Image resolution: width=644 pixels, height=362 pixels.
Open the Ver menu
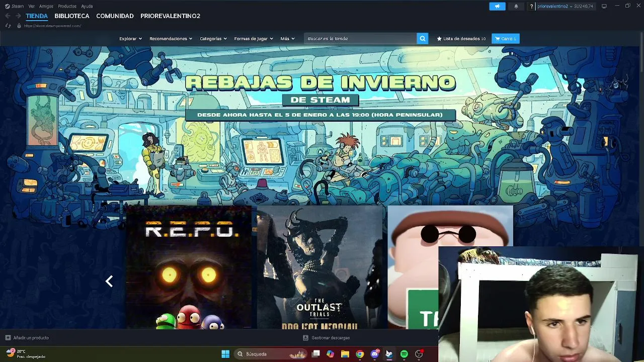(x=32, y=6)
